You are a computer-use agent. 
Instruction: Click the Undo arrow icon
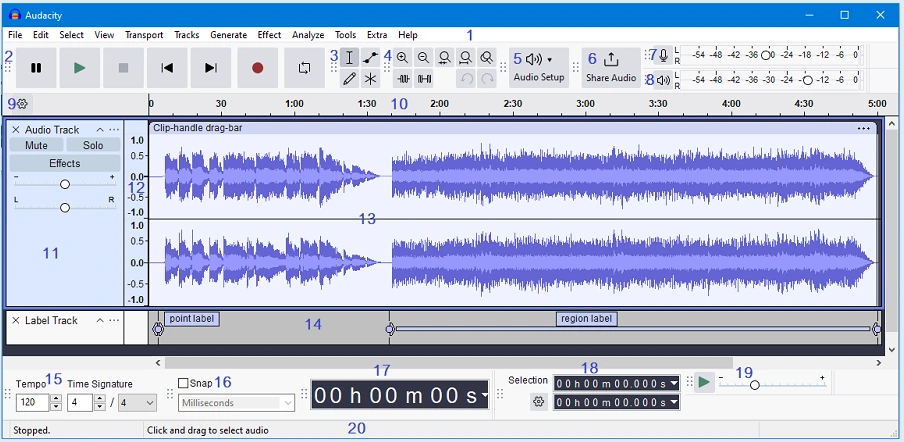(x=466, y=79)
